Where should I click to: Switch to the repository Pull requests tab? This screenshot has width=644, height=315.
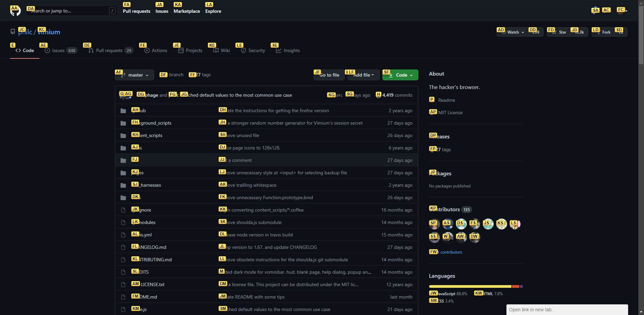pyautogui.click(x=111, y=50)
